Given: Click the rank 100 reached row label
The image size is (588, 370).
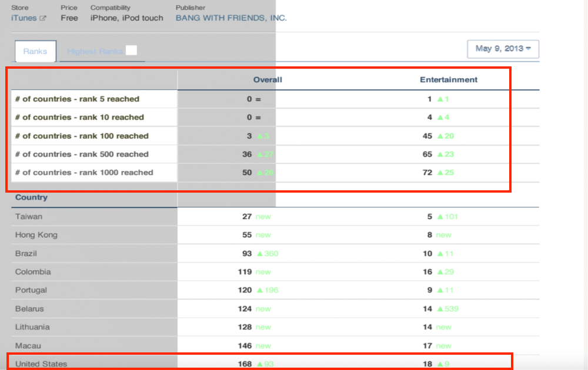Looking at the screenshot, I should coord(82,136).
